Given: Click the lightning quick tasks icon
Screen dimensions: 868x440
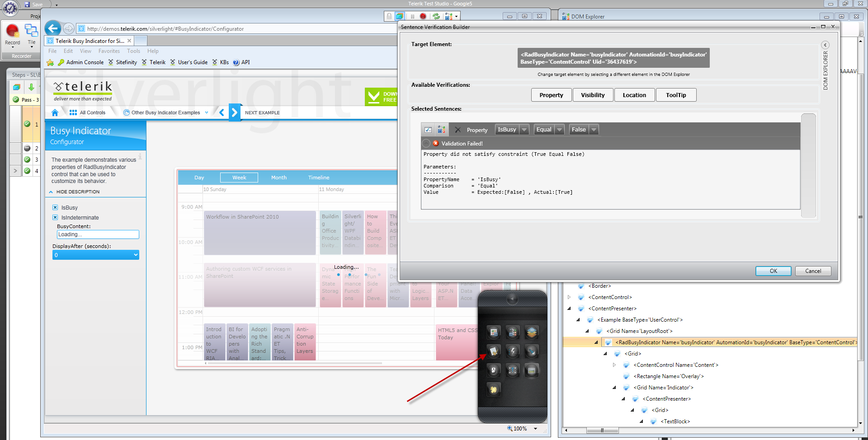Looking at the screenshot, I should [x=513, y=351].
